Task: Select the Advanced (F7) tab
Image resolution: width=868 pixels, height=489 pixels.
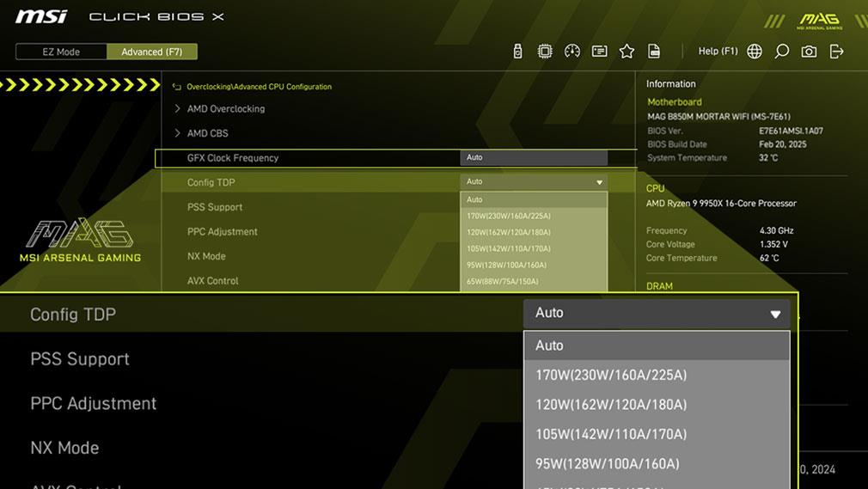Action: [151, 52]
